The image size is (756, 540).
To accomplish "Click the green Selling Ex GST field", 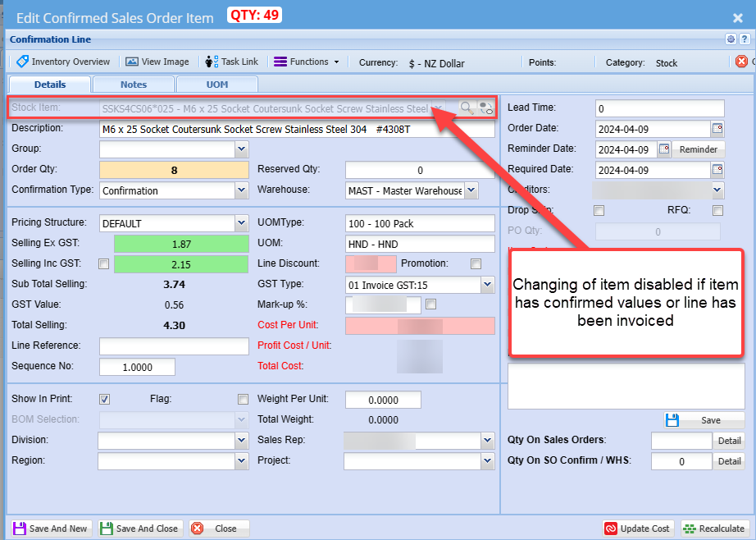I will click(180, 244).
